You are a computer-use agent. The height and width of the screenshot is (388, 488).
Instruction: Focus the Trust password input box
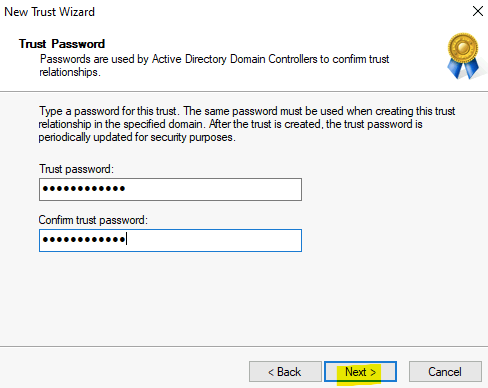tap(170, 189)
